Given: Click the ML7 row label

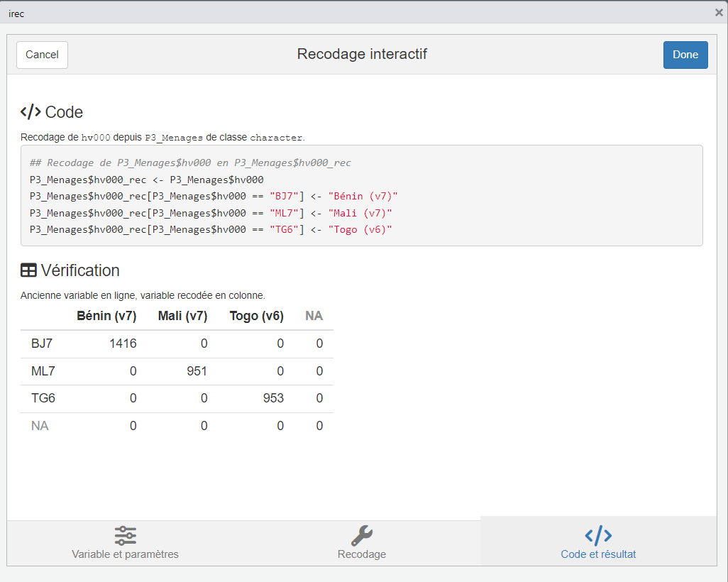Looking at the screenshot, I should 43,371.
